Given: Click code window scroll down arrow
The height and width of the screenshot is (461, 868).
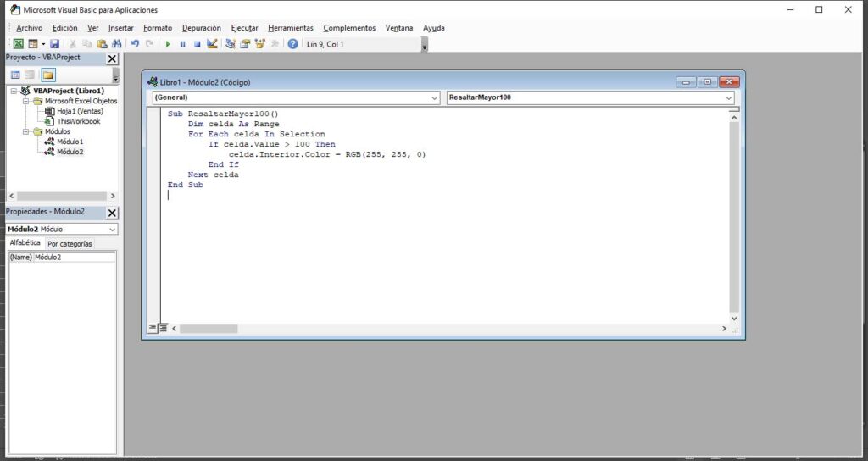Looking at the screenshot, I should pyautogui.click(x=734, y=319).
